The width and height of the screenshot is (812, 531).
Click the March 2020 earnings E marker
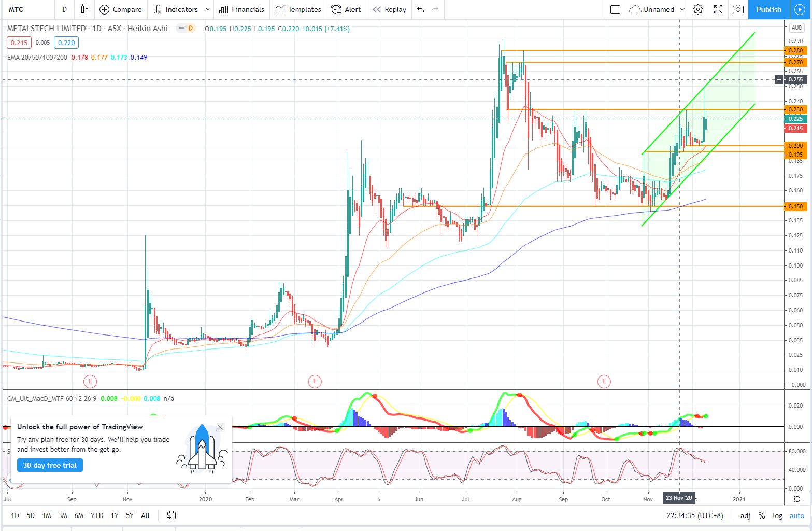(x=315, y=382)
